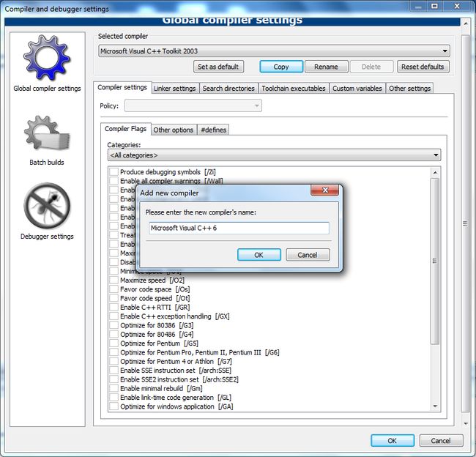Open Global compiler settings gear icon

tap(47, 58)
